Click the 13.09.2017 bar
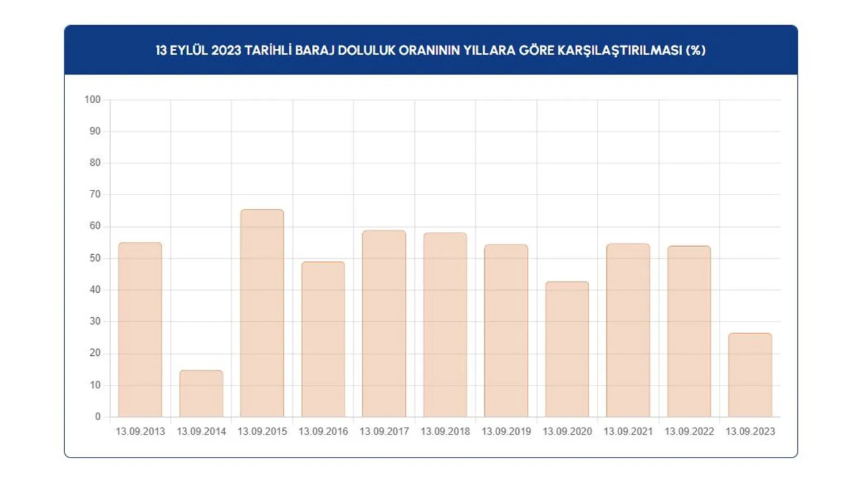This screenshot has width=868, height=488. click(x=384, y=323)
